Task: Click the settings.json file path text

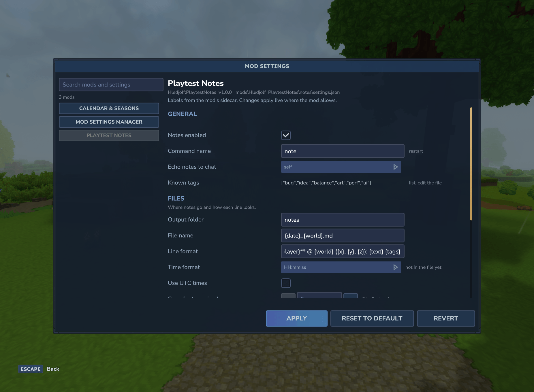Action: [x=287, y=92]
